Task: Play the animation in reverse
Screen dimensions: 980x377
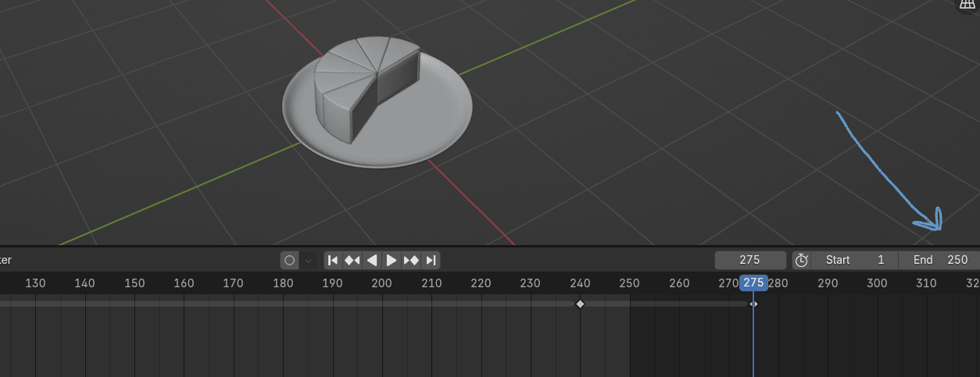Action: pos(373,260)
